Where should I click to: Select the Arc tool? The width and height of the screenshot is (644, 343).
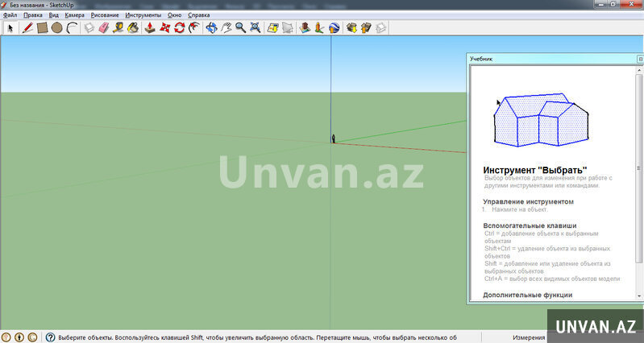72,27
